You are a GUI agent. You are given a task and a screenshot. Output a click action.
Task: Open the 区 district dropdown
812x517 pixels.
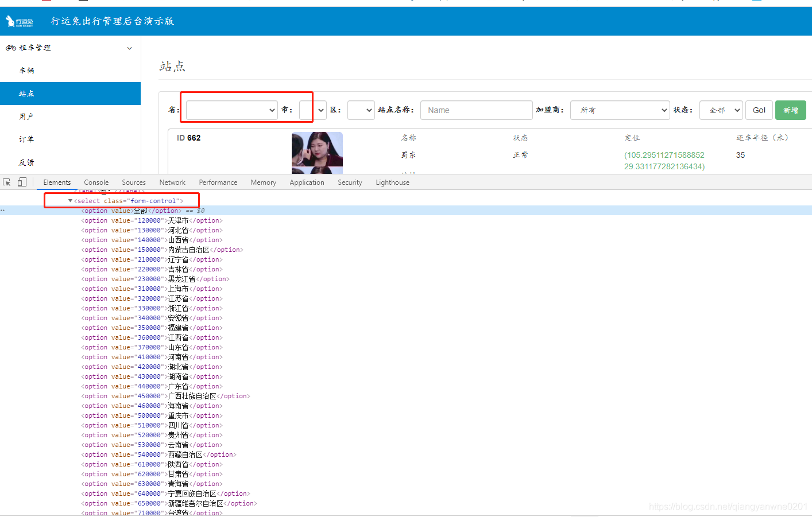(361, 110)
